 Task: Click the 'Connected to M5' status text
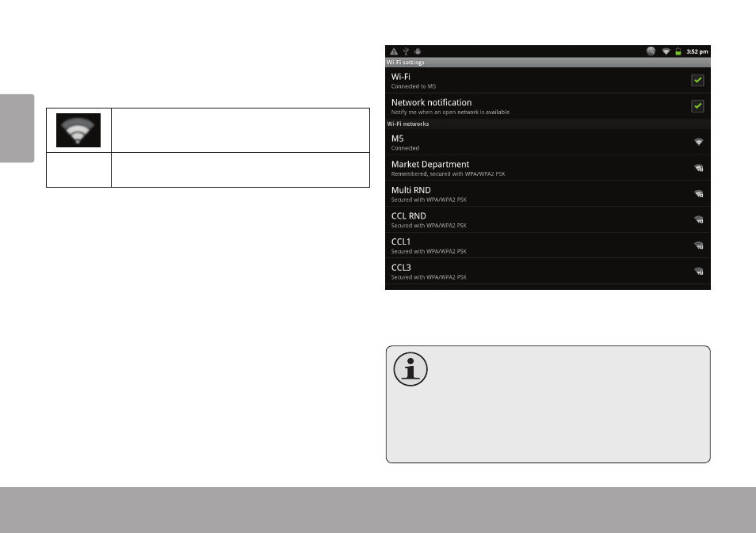[x=413, y=87]
